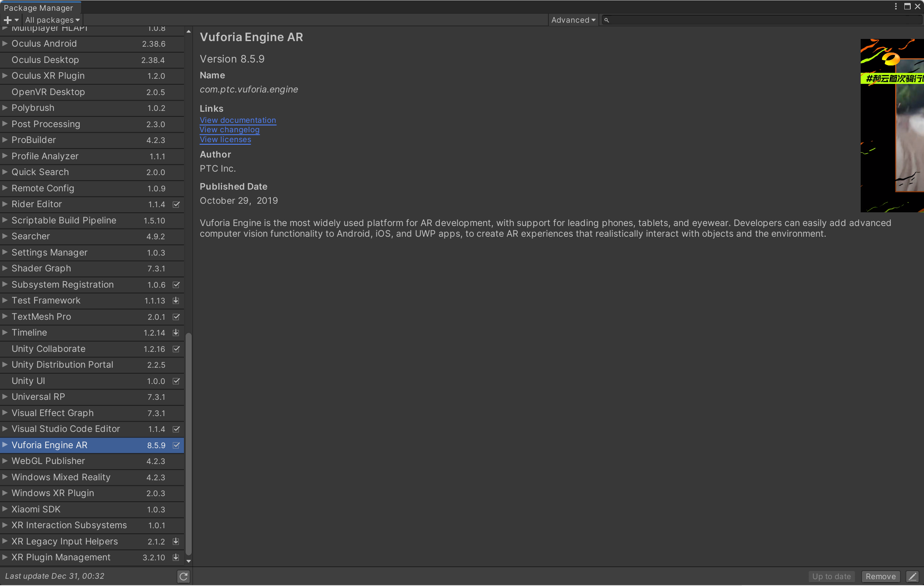The width and height of the screenshot is (924, 586).
Task: Select Windows XR Plugin package
Action: 92,493
